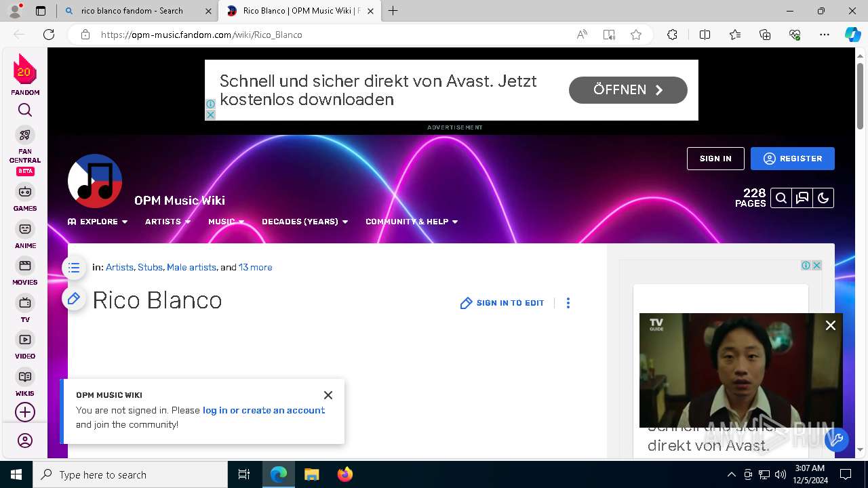Click the Öffnen ad button
This screenshot has height=488, width=868.
[628, 90]
